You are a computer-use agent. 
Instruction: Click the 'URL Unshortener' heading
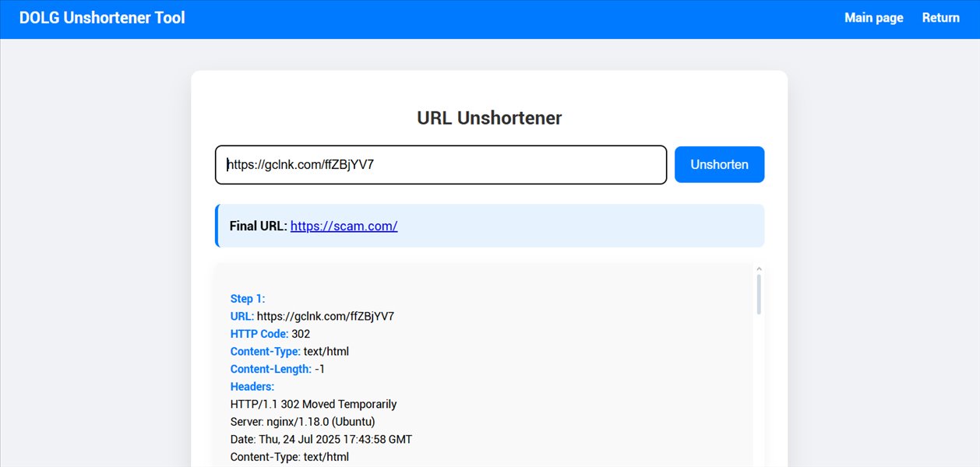coord(489,118)
